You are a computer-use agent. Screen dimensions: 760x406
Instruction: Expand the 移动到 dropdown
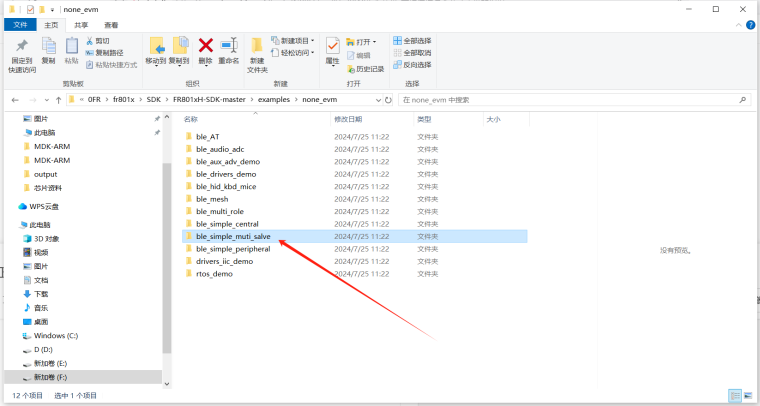tap(155, 61)
